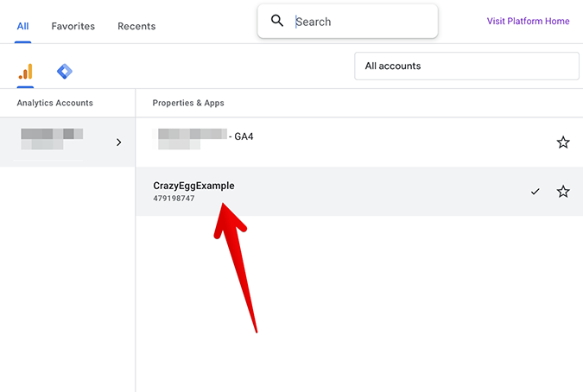Click the checkmark beside CrazyEggExample
This screenshot has width=583, height=392.
point(535,192)
